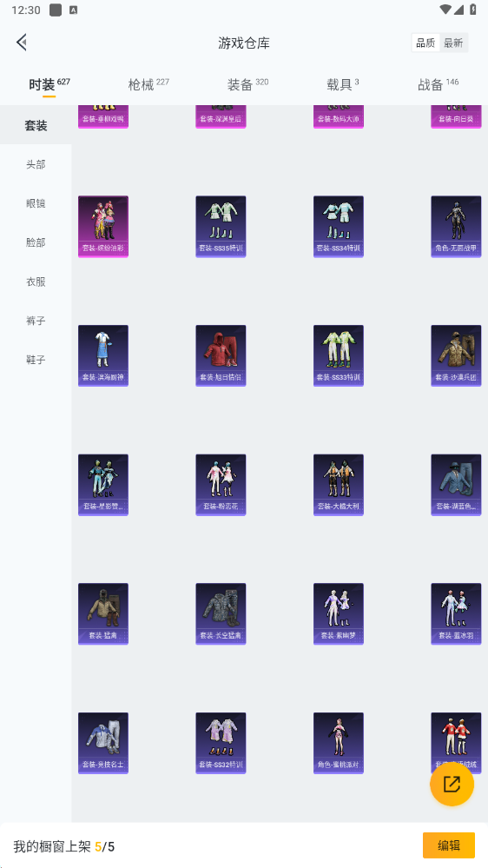Go back using the top-left arrow
This screenshot has width=488, height=868.
(x=22, y=42)
